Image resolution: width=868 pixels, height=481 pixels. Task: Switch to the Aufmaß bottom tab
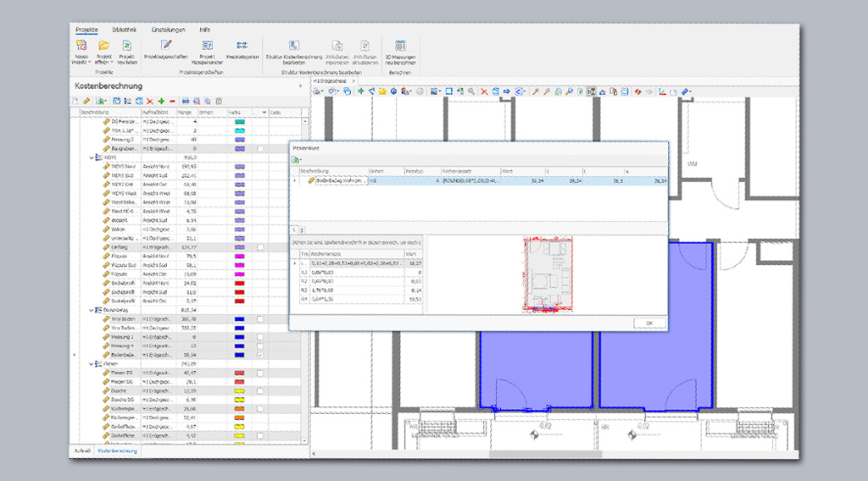pos(82,451)
